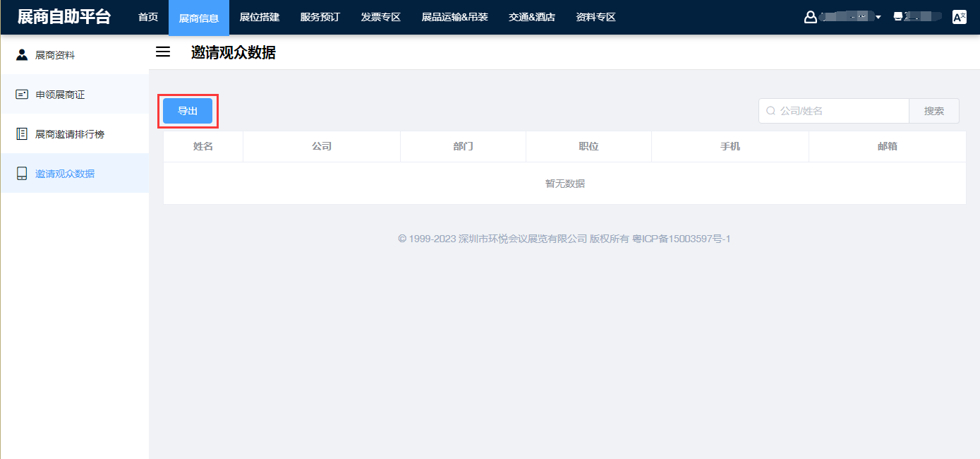
Task: Go to 发票专区 in top navigation
Action: [x=380, y=18]
